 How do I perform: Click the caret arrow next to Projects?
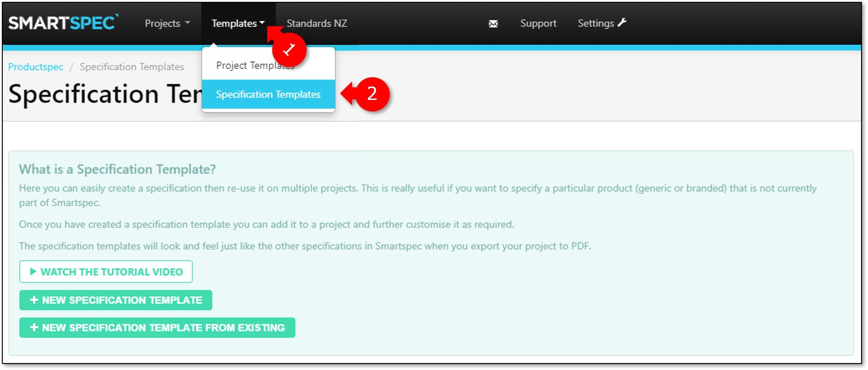point(187,23)
